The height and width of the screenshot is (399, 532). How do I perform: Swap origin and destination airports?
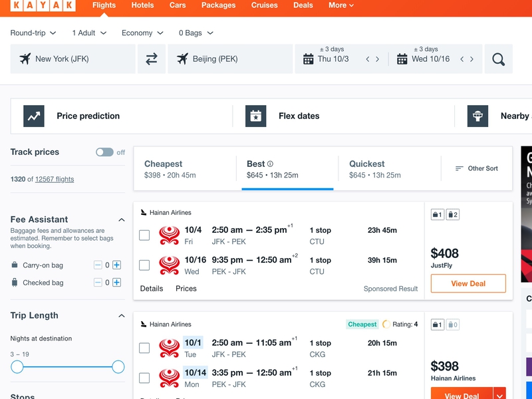click(x=152, y=59)
